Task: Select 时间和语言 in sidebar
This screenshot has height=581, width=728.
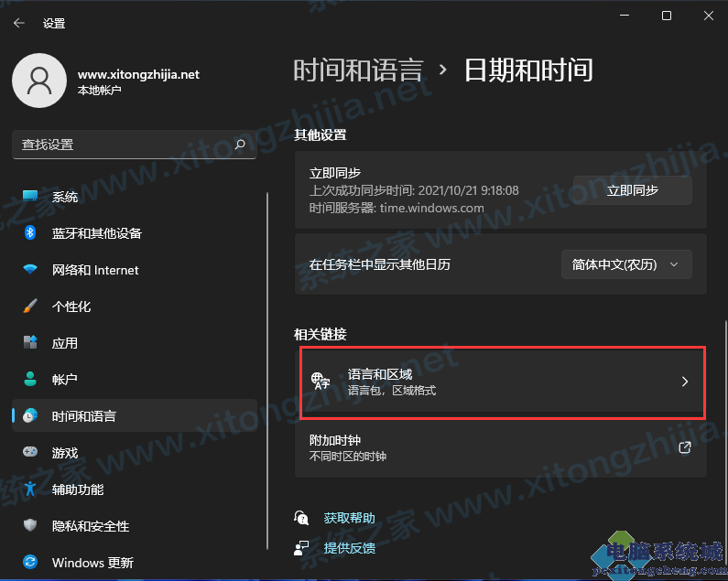Action: [135, 415]
